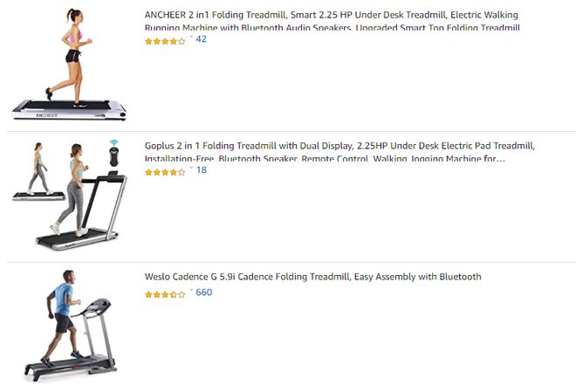Click the ANCHEER logo on the treadmill deck
This screenshot has width=576, height=392.
pyautogui.click(x=46, y=115)
